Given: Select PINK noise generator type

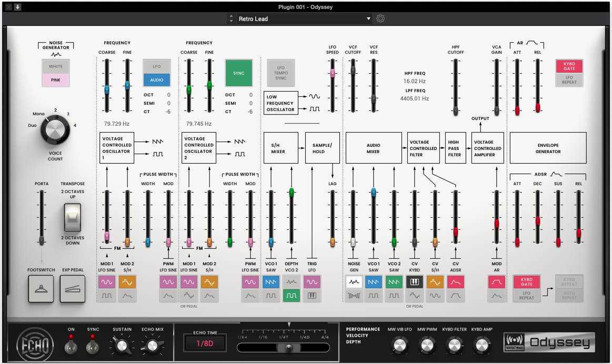Looking at the screenshot, I should [x=56, y=80].
